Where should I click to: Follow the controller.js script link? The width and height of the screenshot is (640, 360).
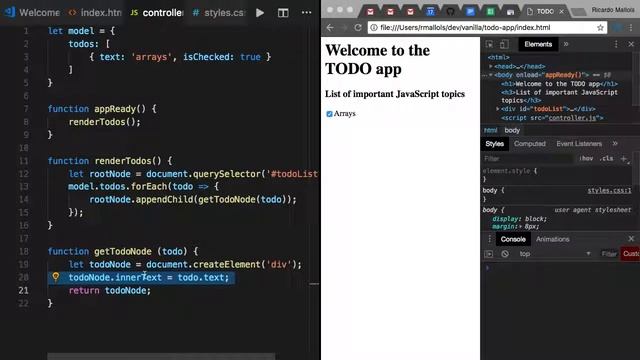(x=572, y=118)
